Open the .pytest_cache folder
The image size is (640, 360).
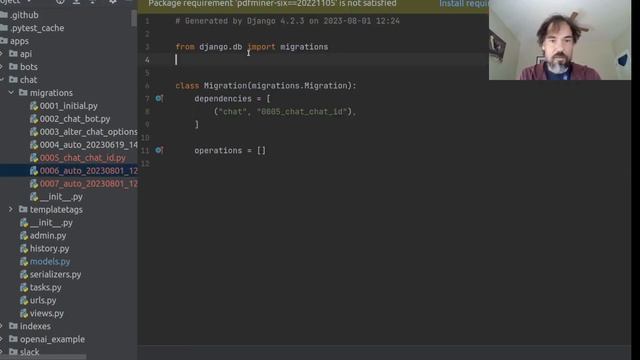click(x=37, y=28)
